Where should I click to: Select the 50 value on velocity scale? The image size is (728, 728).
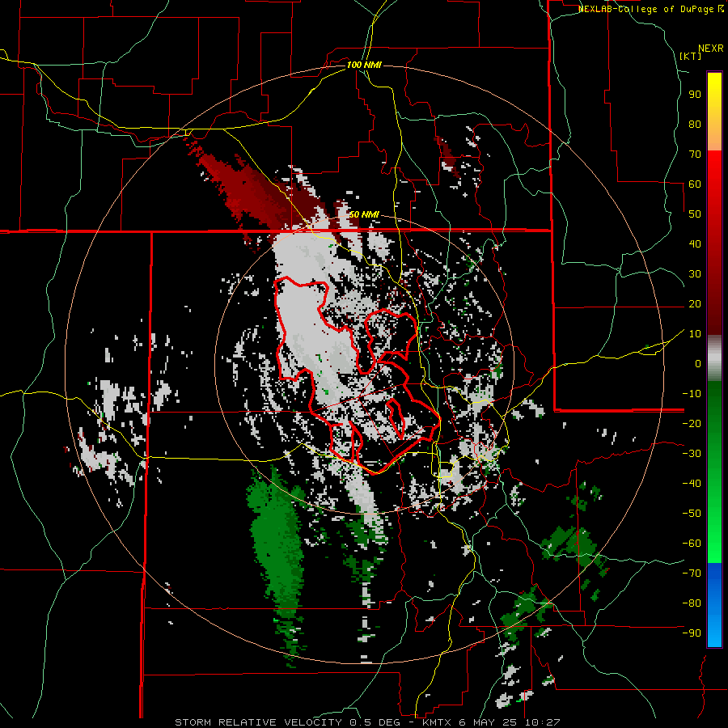click(x=695, y=214)
